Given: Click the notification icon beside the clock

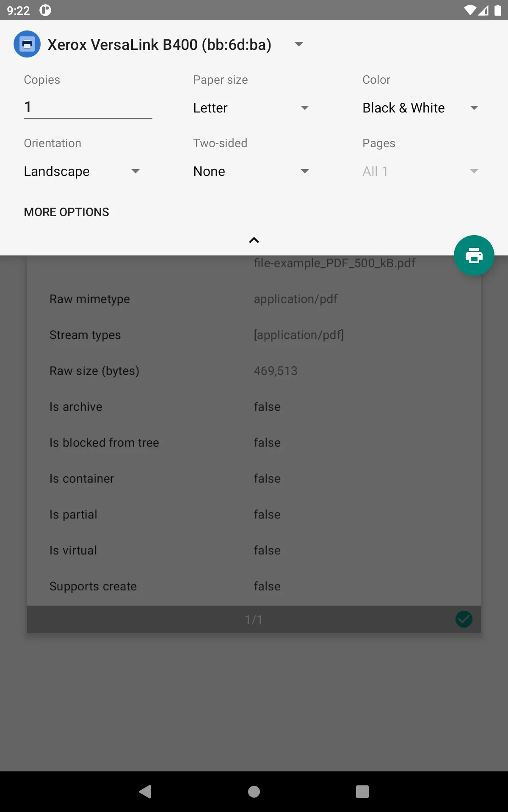Looking at the screenshot, I should coord(45,10).
